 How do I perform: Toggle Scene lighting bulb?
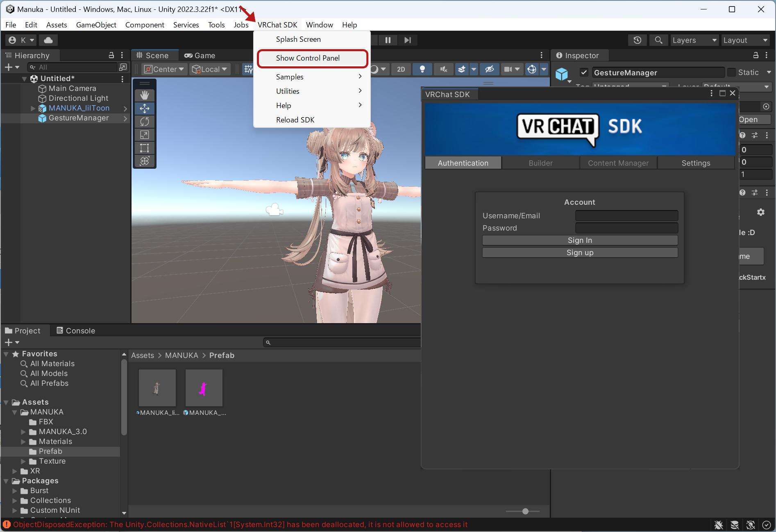[422, 69]
